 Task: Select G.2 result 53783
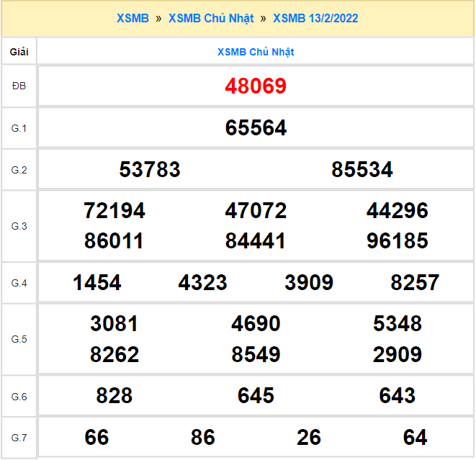(150, 170)
